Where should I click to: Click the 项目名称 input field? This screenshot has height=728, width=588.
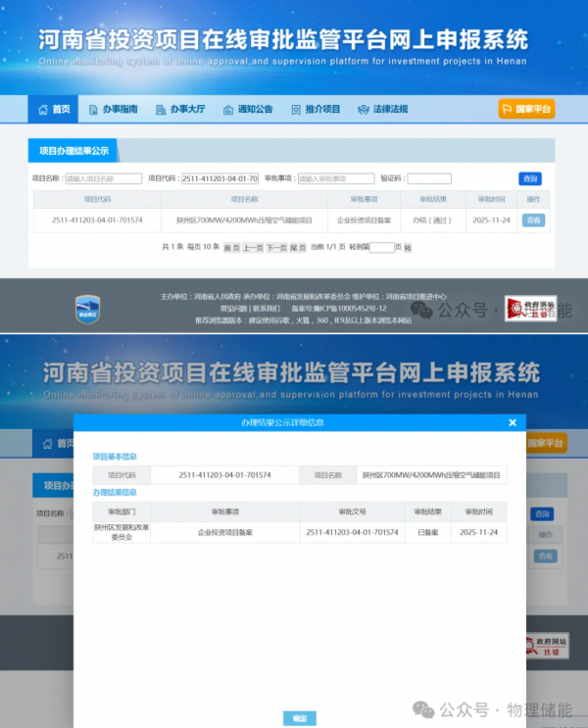click(x=103, y=179)
